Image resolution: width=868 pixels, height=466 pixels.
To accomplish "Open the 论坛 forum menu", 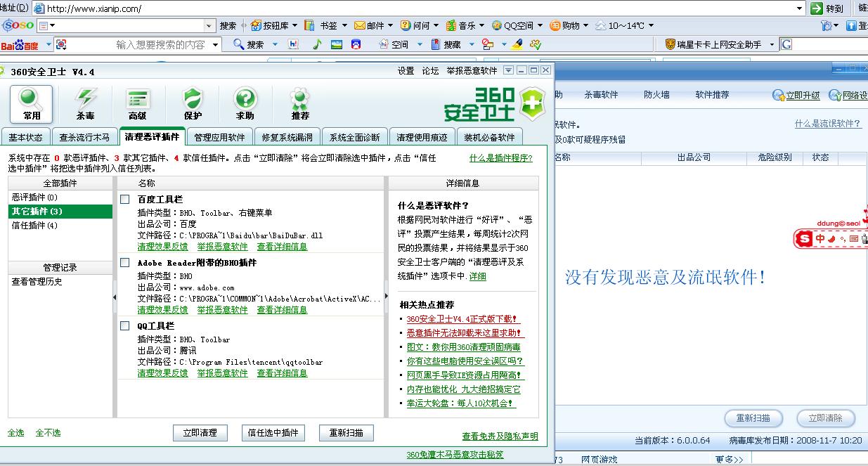I will coord(430,71).
